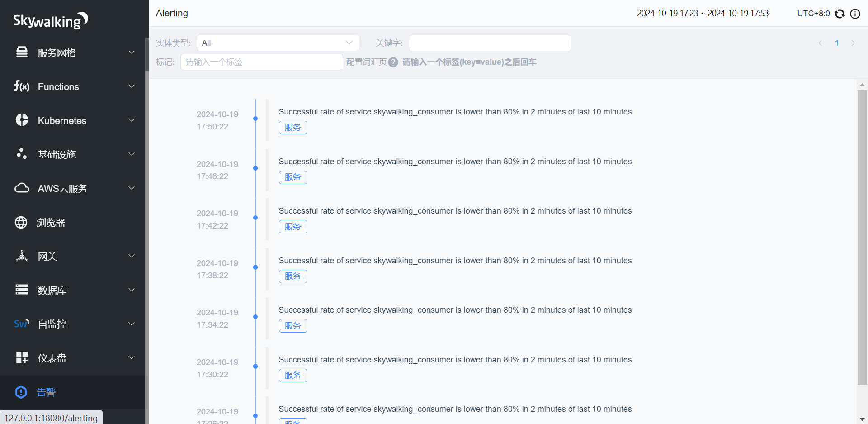
Task: Click the 服务 tag on 17:46:22 alarm
Action: [293, 177]
